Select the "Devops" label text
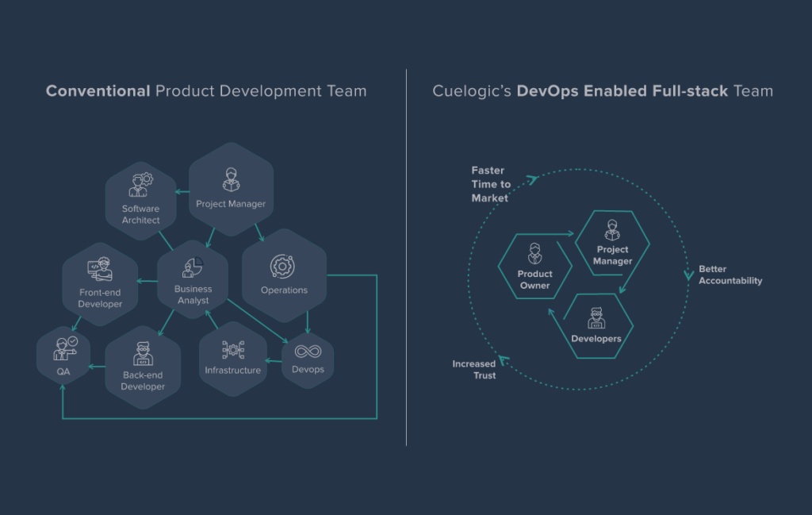Viewport: 812px width, 515px height. click(x=308, y=370)
